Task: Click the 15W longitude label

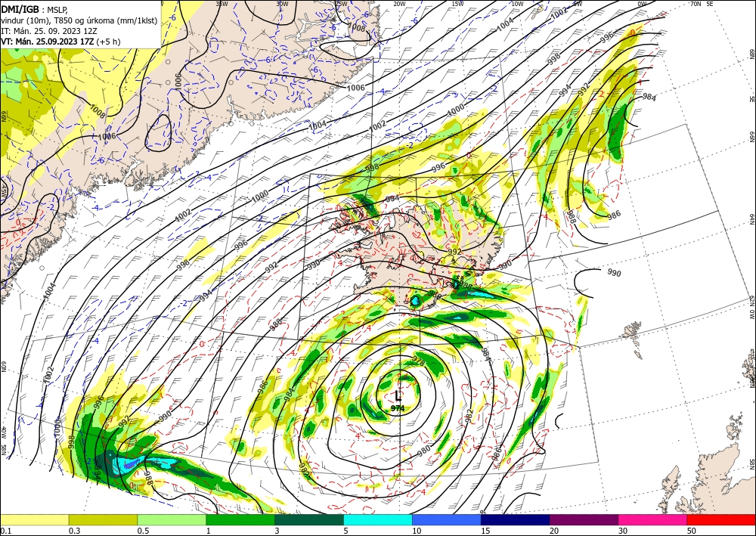Action: click(458, 4)
